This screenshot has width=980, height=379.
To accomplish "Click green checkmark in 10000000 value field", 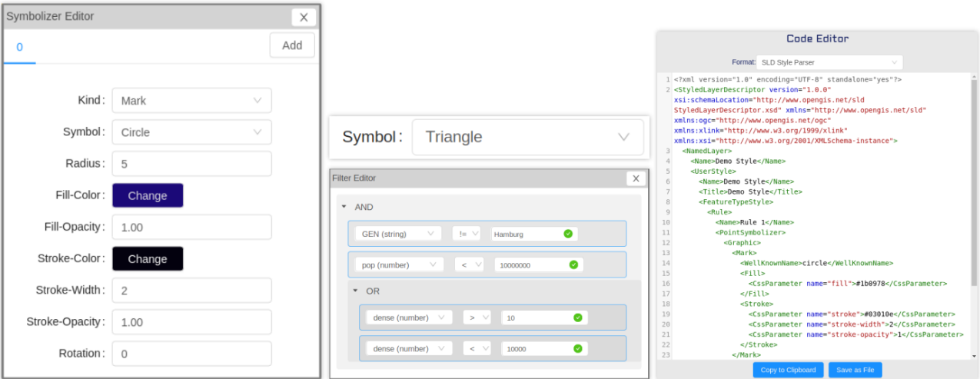I will (x=573, y=264).
